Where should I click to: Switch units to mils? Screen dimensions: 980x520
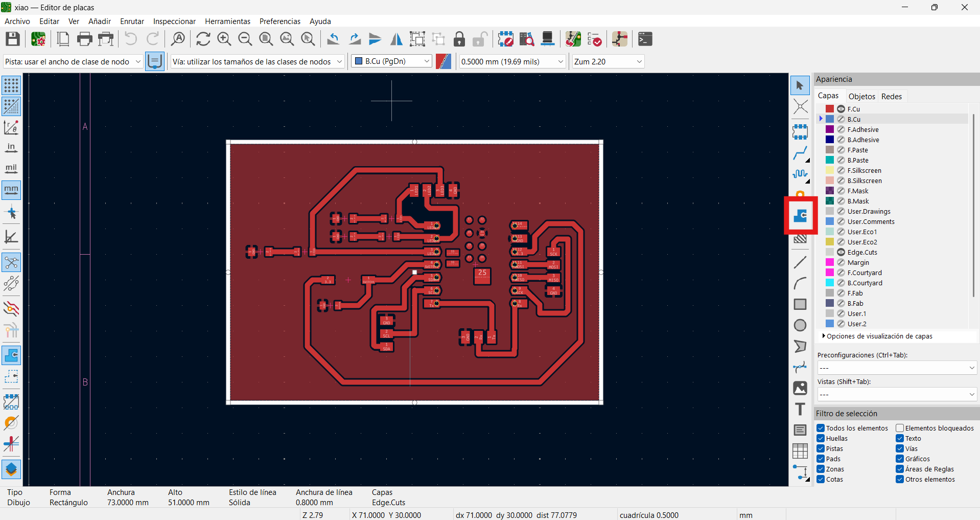11,169
